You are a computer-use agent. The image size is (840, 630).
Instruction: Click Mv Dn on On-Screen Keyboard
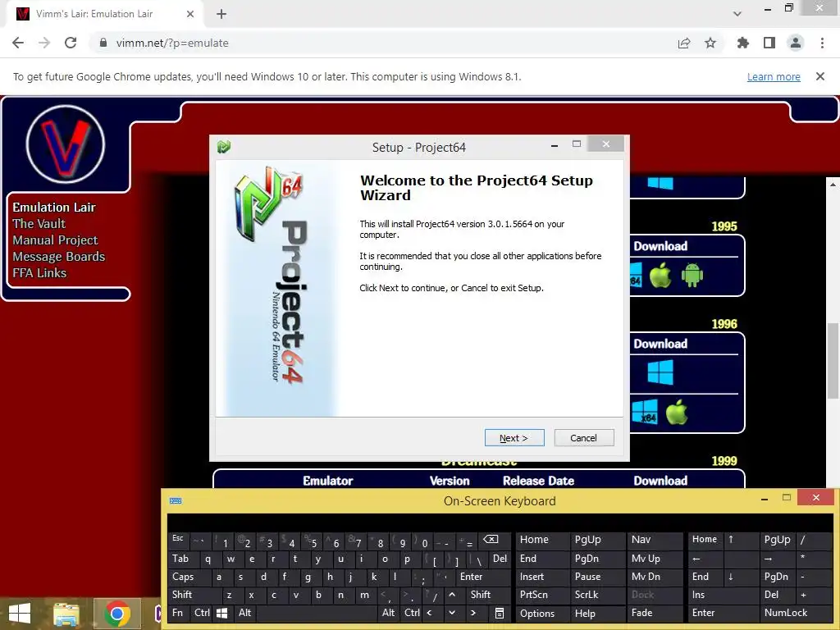pos(655,577)
